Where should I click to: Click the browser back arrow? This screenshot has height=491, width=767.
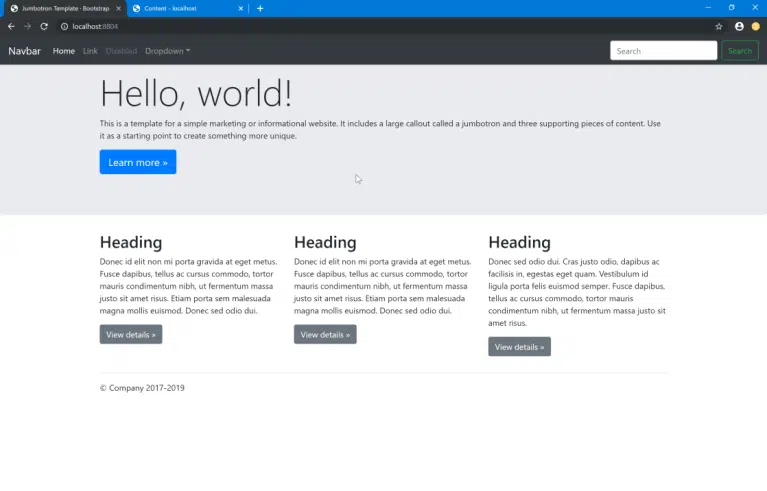(11, 26)
